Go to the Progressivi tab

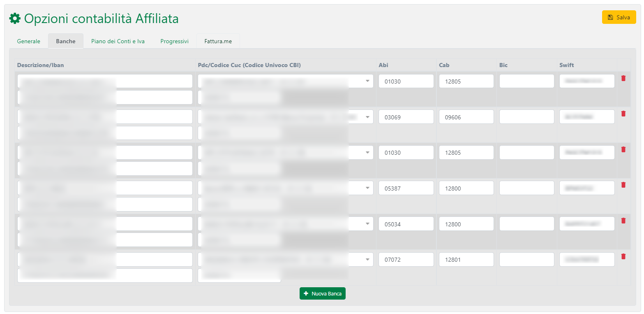tap(174, 42)
